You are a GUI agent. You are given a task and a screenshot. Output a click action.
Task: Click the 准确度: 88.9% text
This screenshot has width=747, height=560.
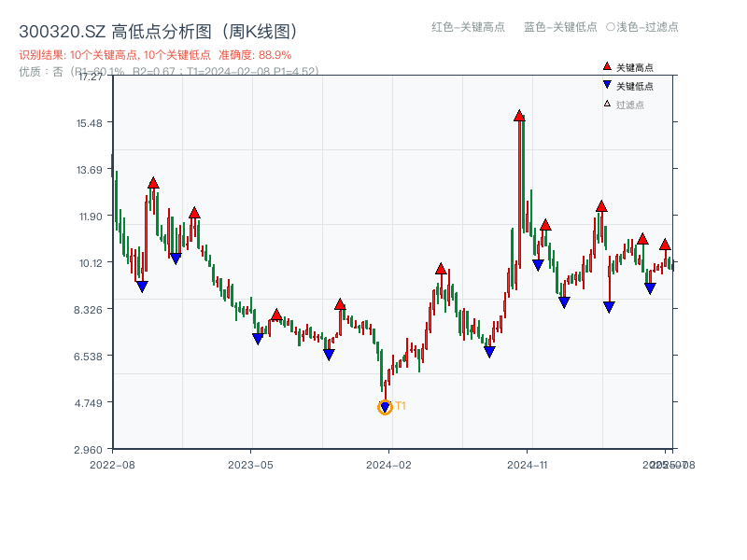(255, 55)
